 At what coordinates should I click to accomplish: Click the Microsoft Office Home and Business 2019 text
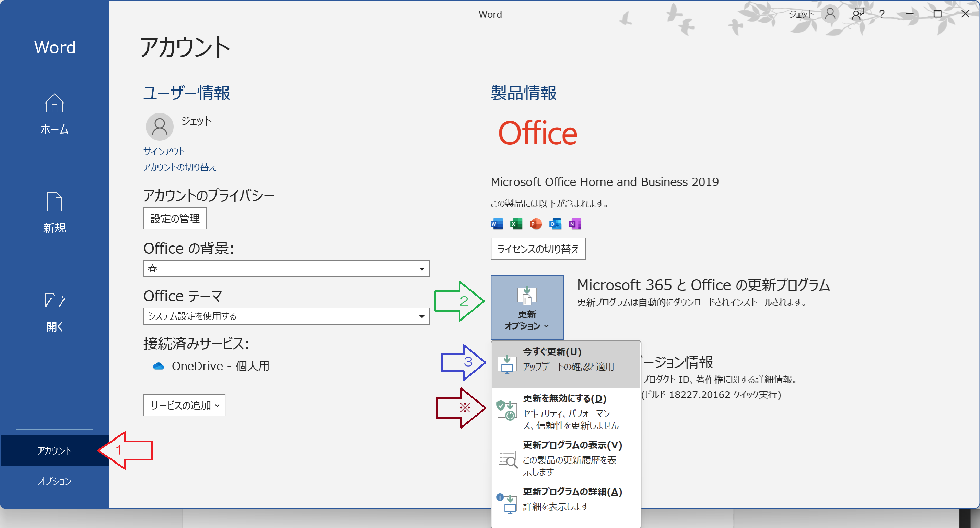click(605, 182)
